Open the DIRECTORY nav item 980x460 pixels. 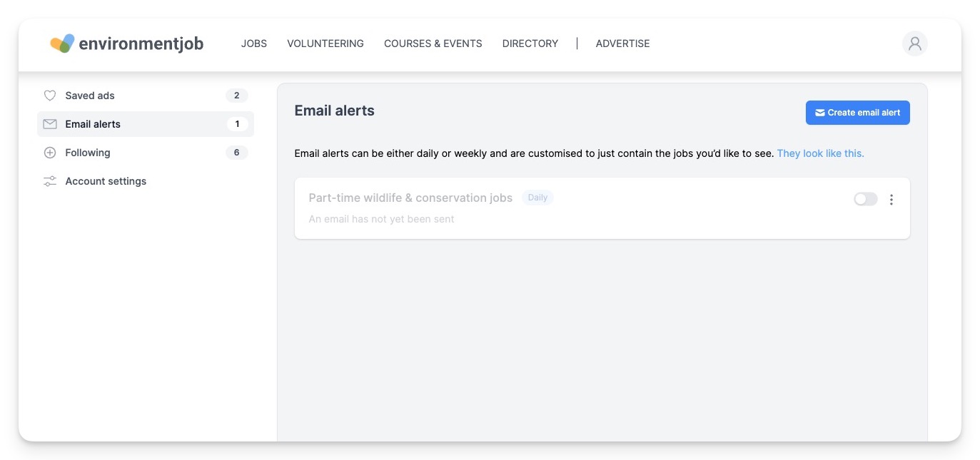click(530, 44)
